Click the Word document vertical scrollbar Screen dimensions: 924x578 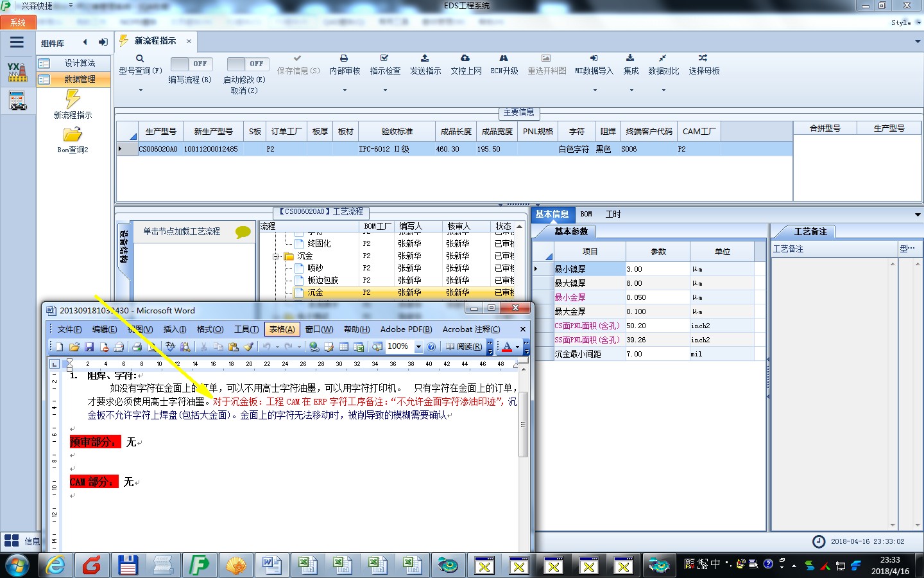point(524,425)
